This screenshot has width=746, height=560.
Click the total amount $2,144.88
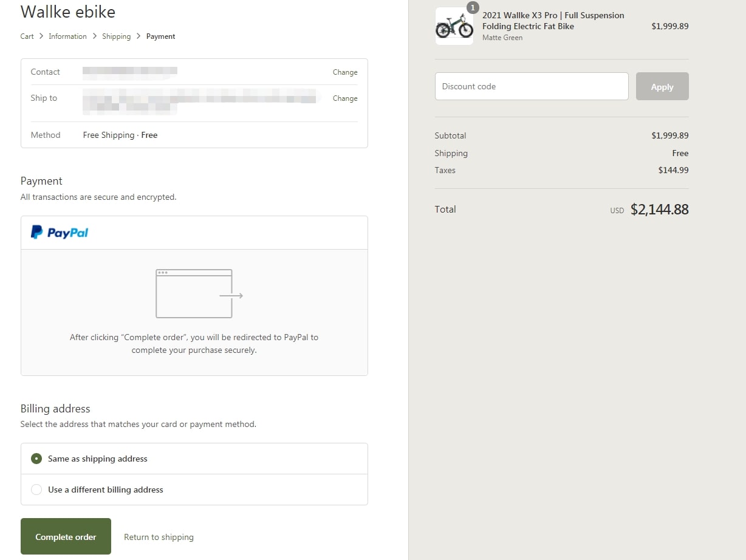tap(660, 210)
